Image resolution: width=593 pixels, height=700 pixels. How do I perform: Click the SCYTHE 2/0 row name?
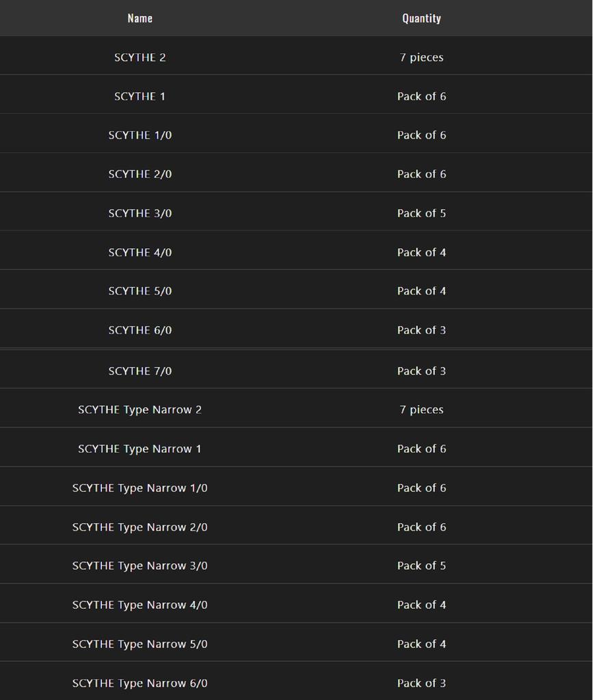pos(140,174)
